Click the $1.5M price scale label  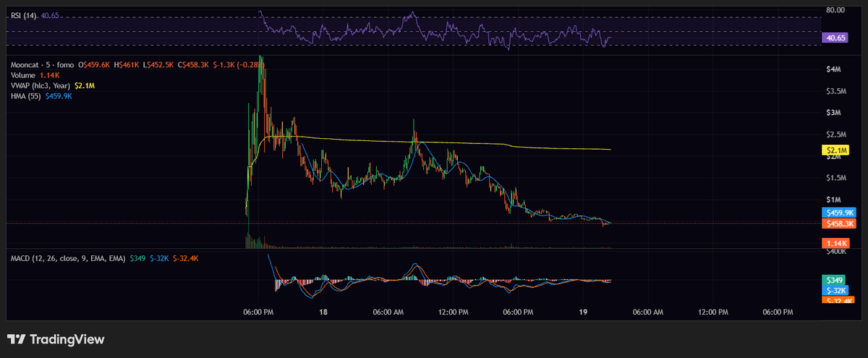point(836,178)
